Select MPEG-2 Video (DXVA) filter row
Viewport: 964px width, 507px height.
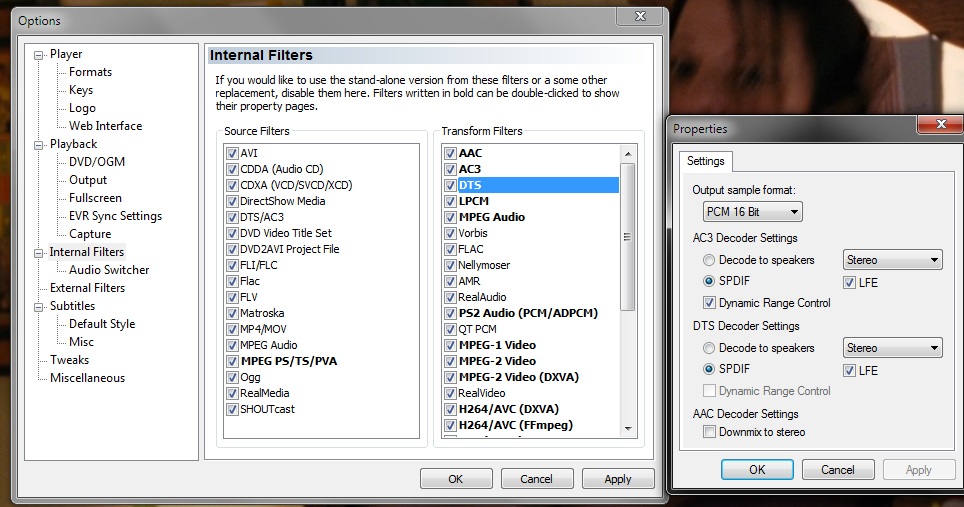coord(519,377)
